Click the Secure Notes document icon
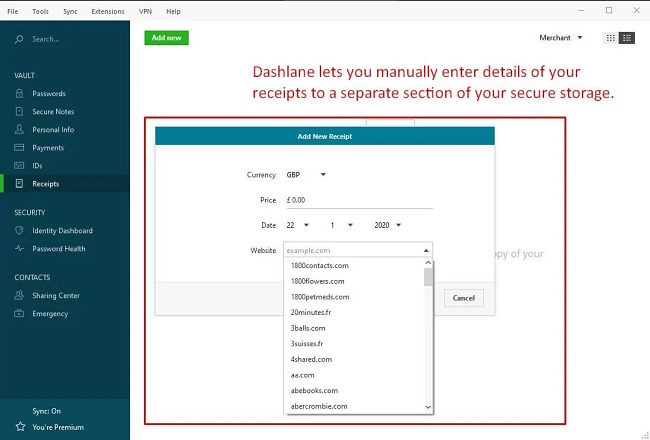The height and width of the screenshot is (440, 650). pos(19,111)
